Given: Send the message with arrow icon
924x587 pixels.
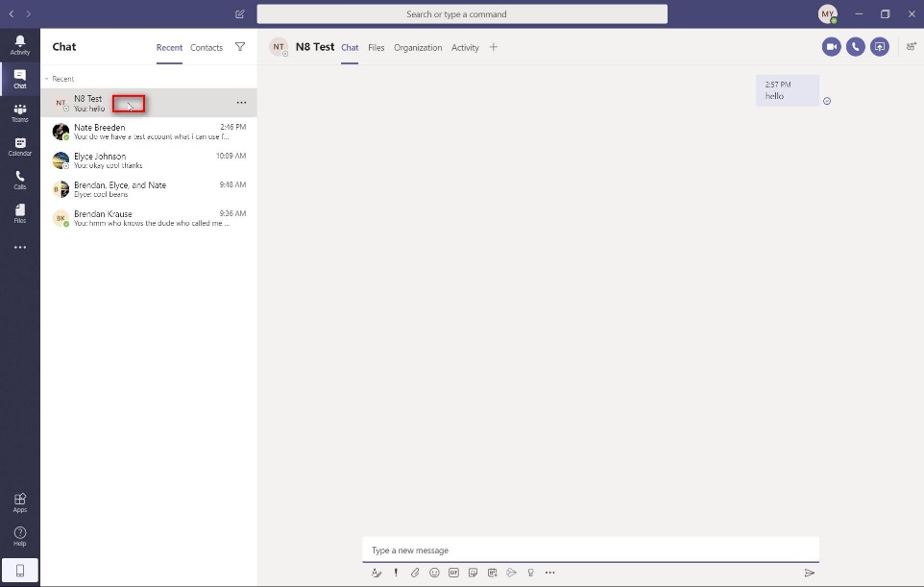Looking at the screenshot, I should 810,573.
